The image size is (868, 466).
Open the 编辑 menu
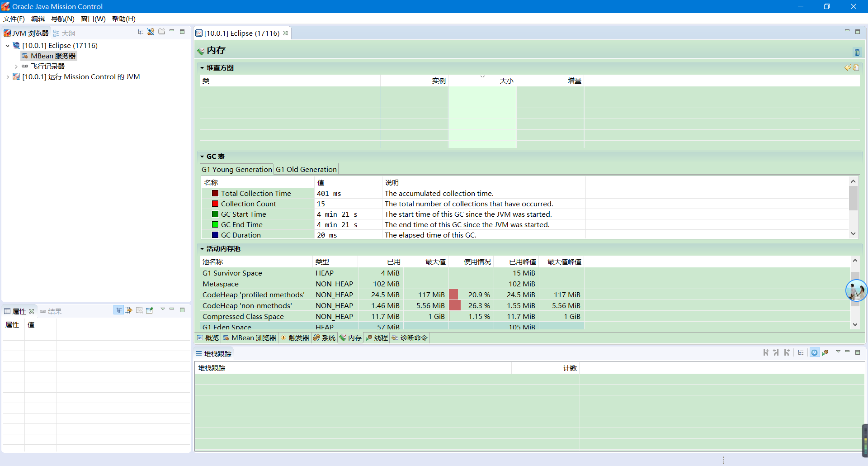38,19
